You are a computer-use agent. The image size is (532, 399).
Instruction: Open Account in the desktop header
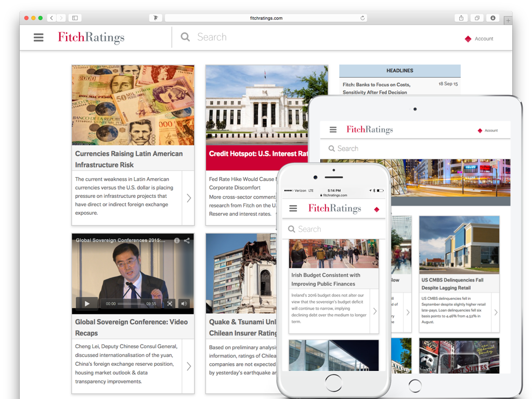pyautogui.click(x=484, y=38)
